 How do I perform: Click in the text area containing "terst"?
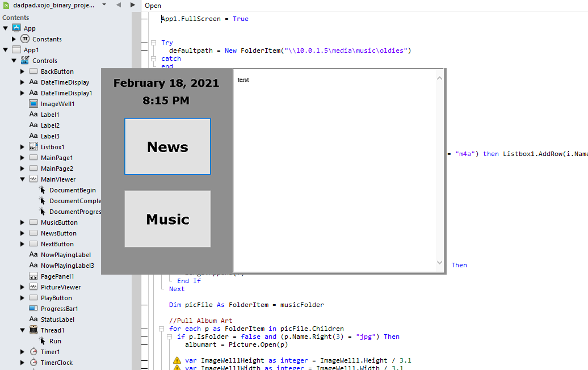335,170
